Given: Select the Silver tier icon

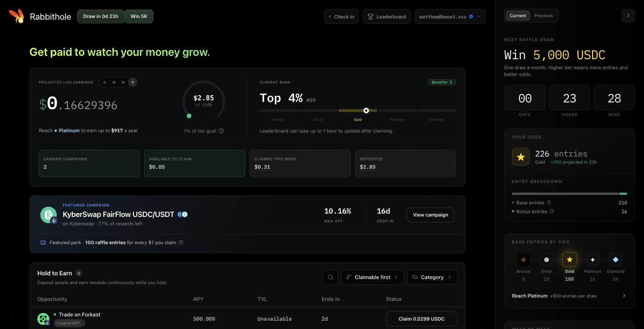Looking at the screenshot, I should [546, 260].
